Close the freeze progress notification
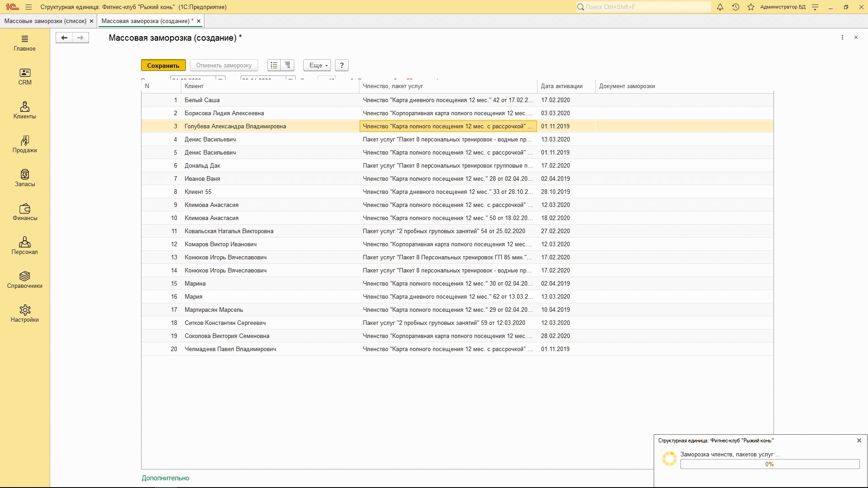This screenshot has width=868, height=488. click(859, 440)
